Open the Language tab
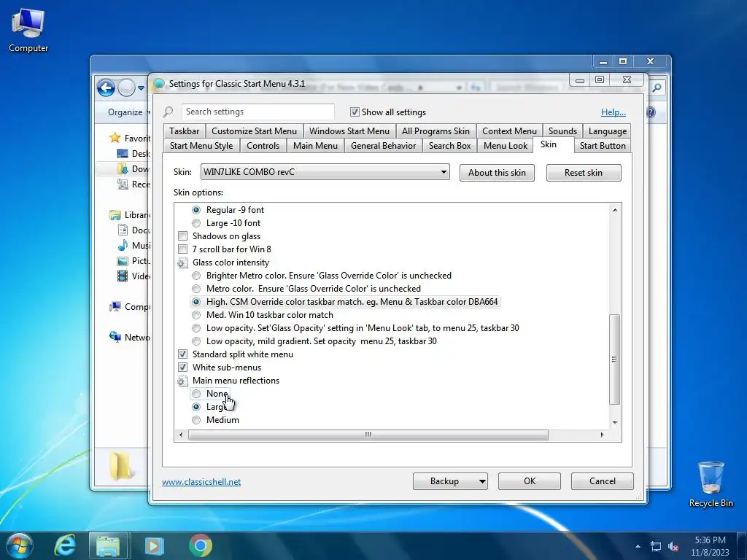Viewport: 747px width, 560px height. coord(608,131)
